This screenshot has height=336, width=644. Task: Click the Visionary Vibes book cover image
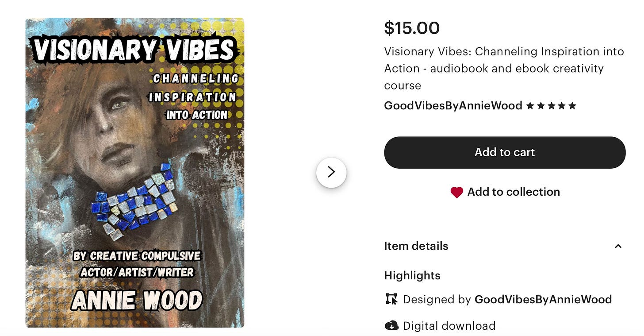click(135, 173)
